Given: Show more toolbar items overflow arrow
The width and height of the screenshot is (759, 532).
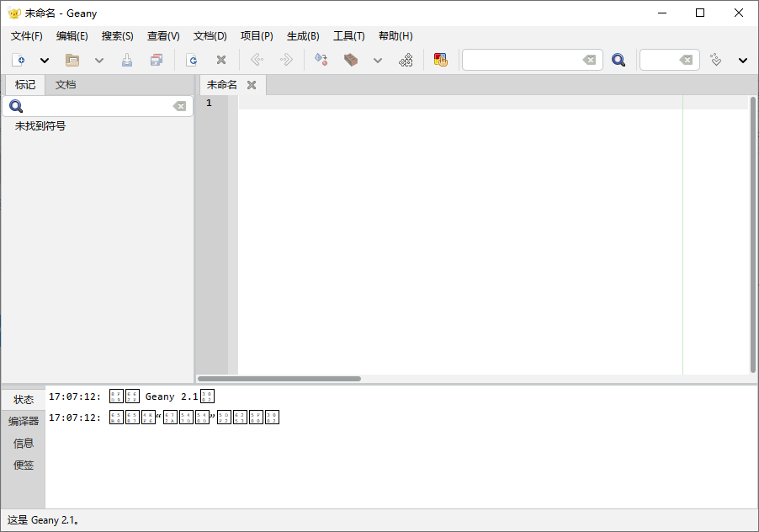Looking at the screenshot, I should [x=742, y=61].
